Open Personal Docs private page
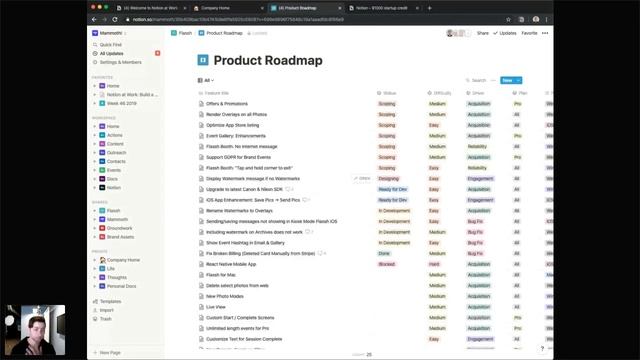 point(121,286)
